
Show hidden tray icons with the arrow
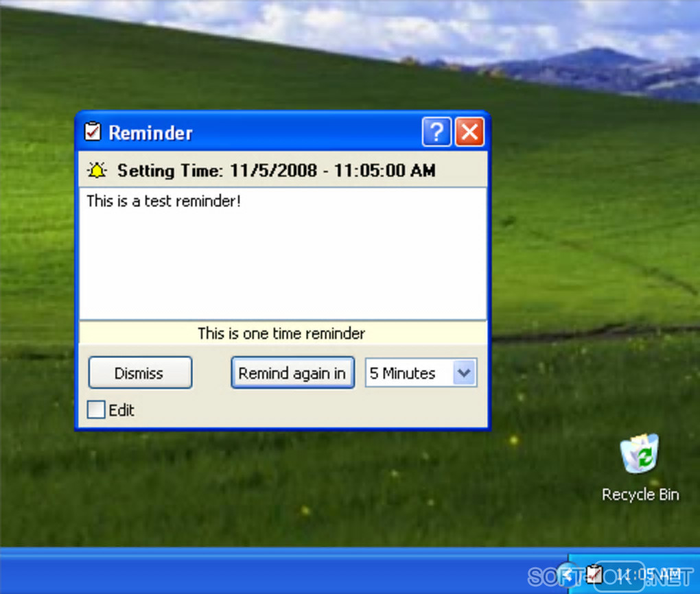(568, 575)
